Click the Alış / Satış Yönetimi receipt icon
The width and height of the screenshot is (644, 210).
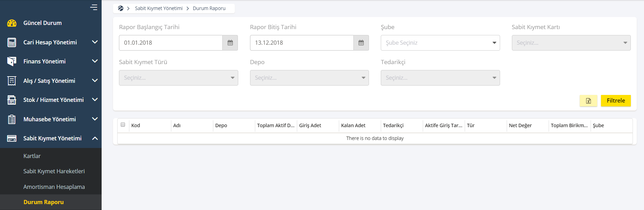[x=12, y=81]
